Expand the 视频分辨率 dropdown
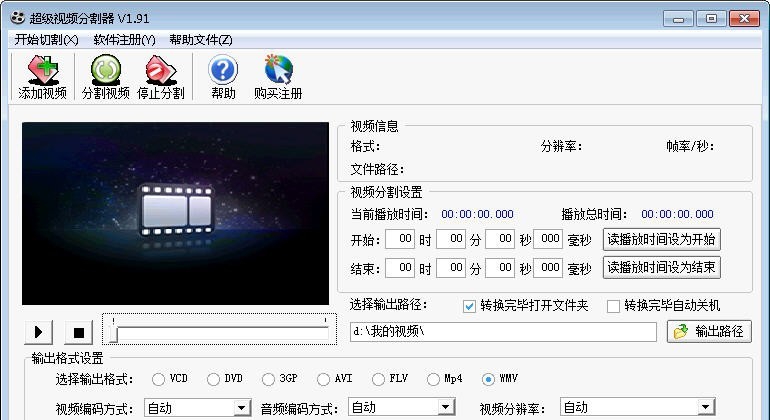 click(x=706, y=407)
